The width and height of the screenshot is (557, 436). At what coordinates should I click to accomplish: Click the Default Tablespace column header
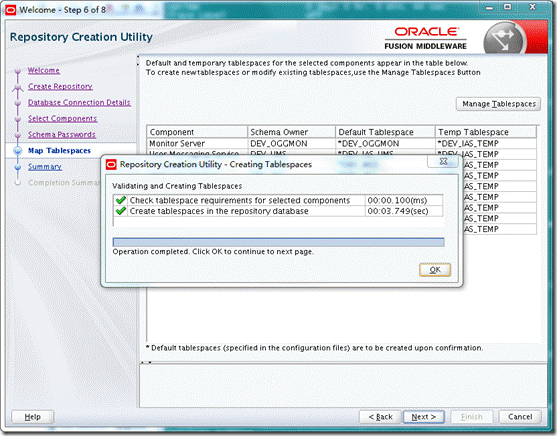click(x=385, y=132)
